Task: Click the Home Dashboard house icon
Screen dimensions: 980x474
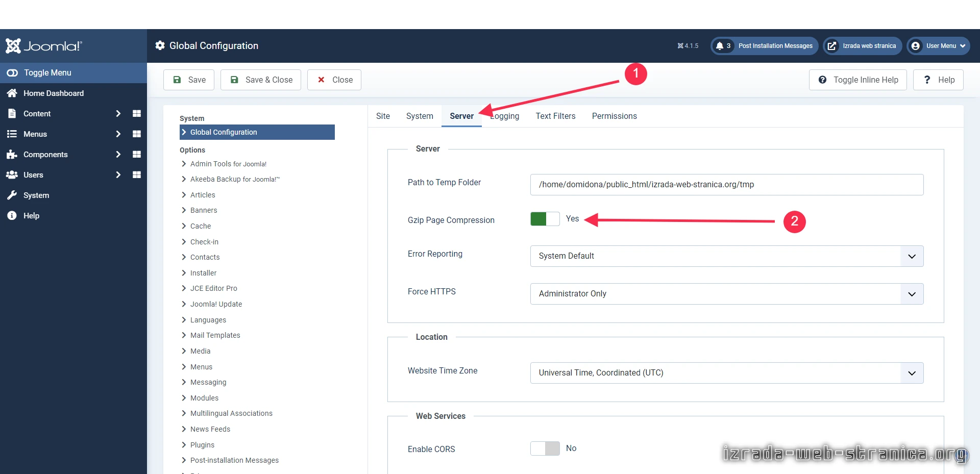Action: (12, 93)
